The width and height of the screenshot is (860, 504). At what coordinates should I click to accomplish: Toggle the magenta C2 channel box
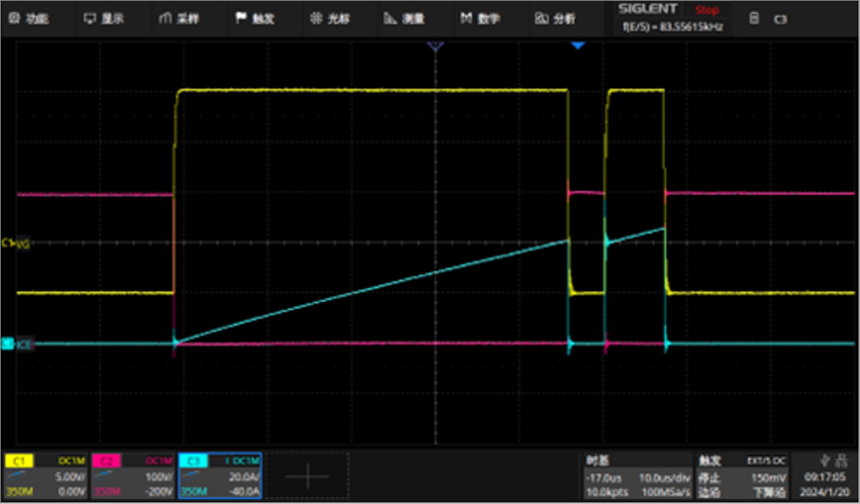(132, 476)
